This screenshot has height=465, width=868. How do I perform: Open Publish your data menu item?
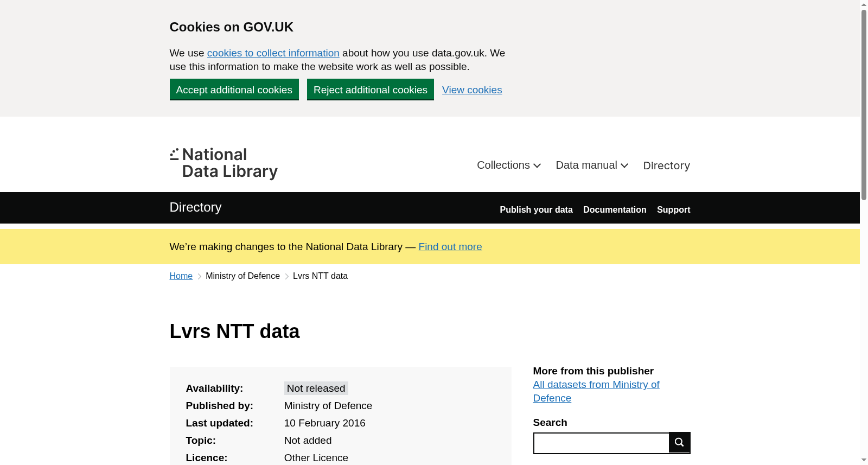(536, 209)
